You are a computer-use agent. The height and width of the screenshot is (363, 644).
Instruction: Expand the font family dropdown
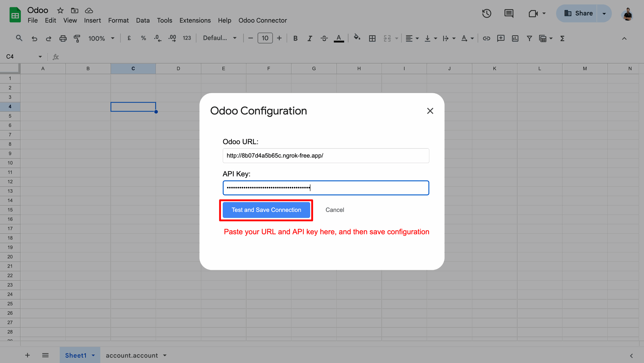coord(220,38)
